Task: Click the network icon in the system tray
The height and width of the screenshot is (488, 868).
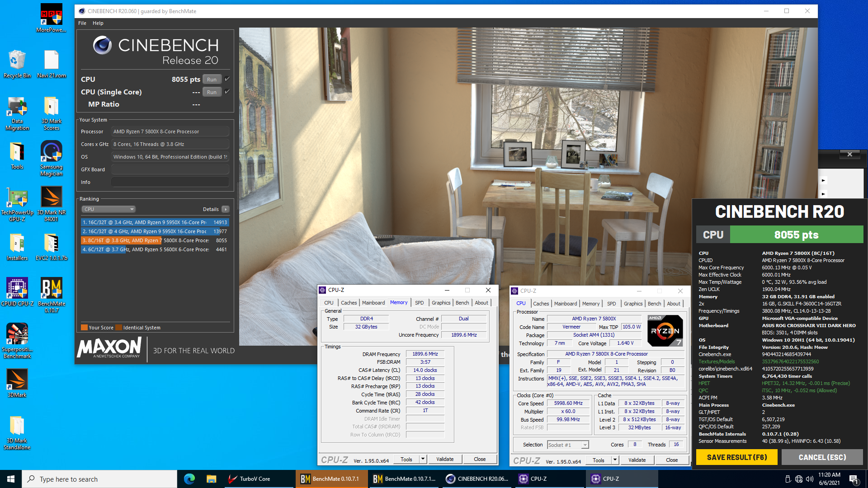Action: [799, 479]
